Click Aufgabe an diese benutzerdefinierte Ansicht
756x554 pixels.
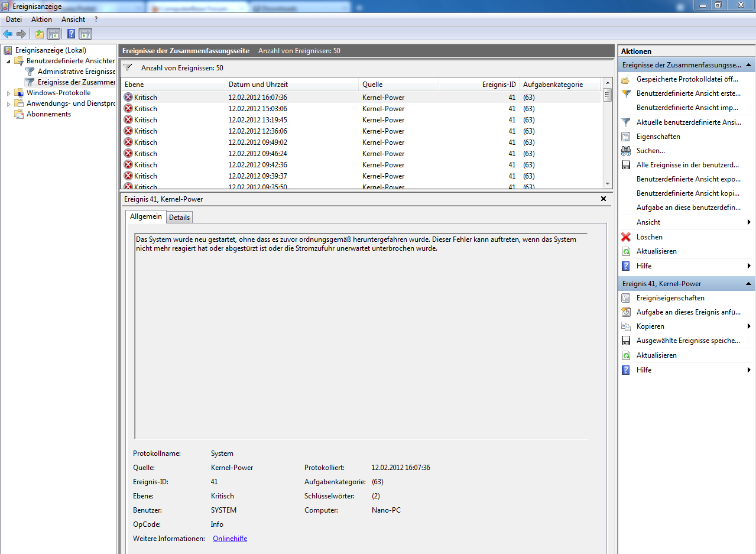689,208
